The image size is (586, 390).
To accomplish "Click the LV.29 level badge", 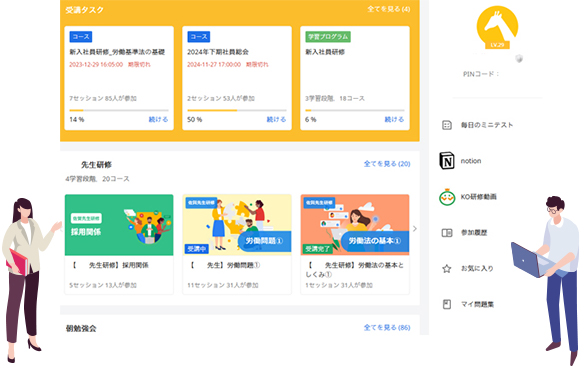I will click(497, 45).
